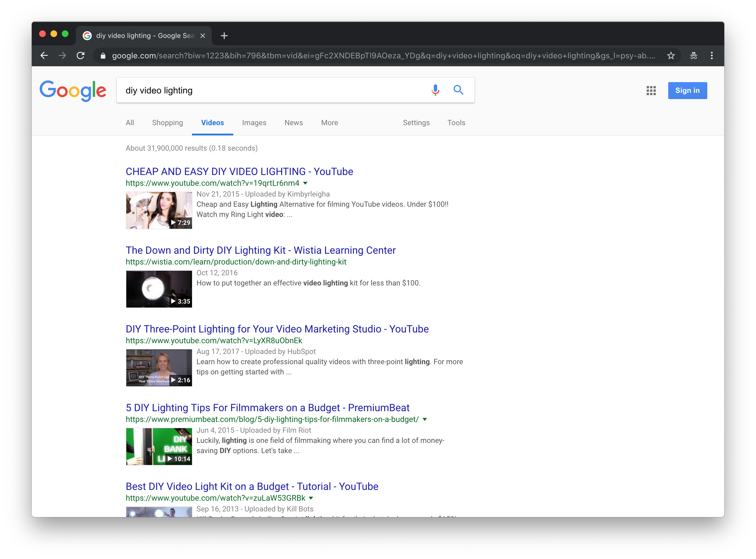756x559 pixels.
Task: Open Chrome's three-dot menu
Action: click(x=712, y=56)
